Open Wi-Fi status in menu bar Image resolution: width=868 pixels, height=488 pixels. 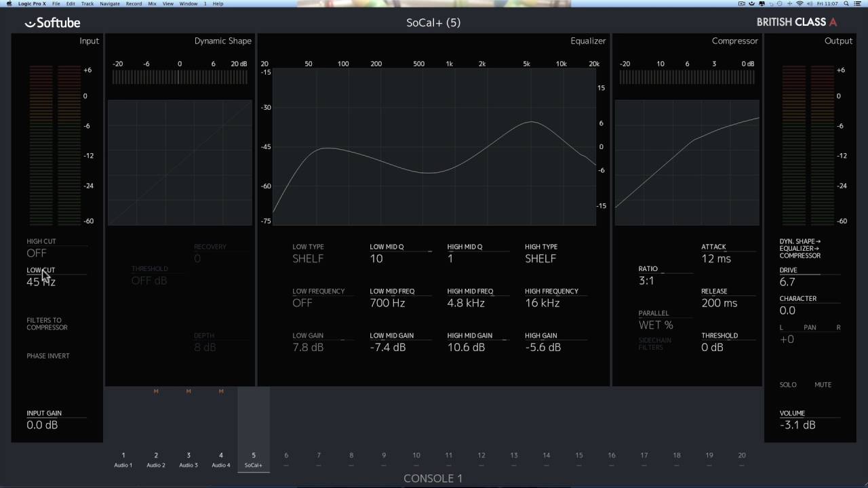point(800,3)
